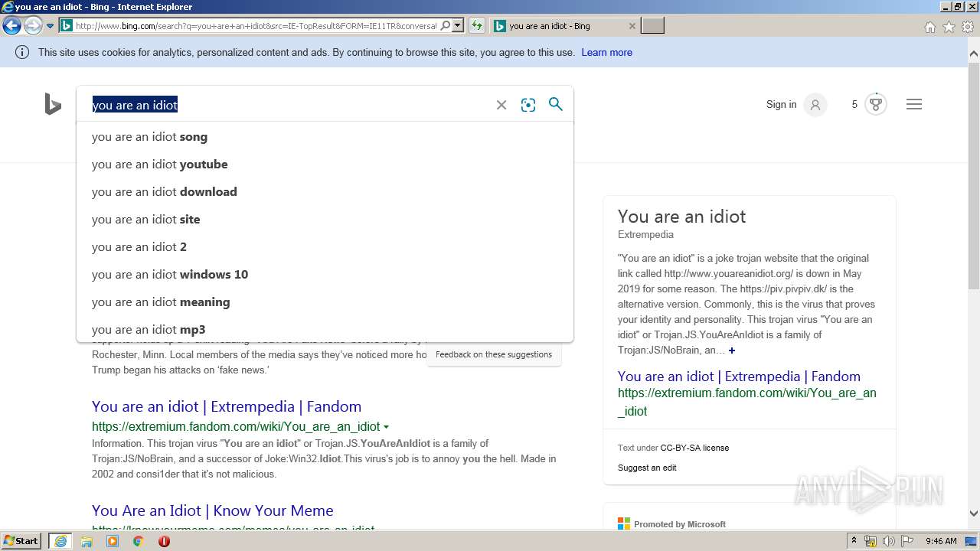
Task: Select suggestion 'you are an idiot download'
Action: click(325, 192)
